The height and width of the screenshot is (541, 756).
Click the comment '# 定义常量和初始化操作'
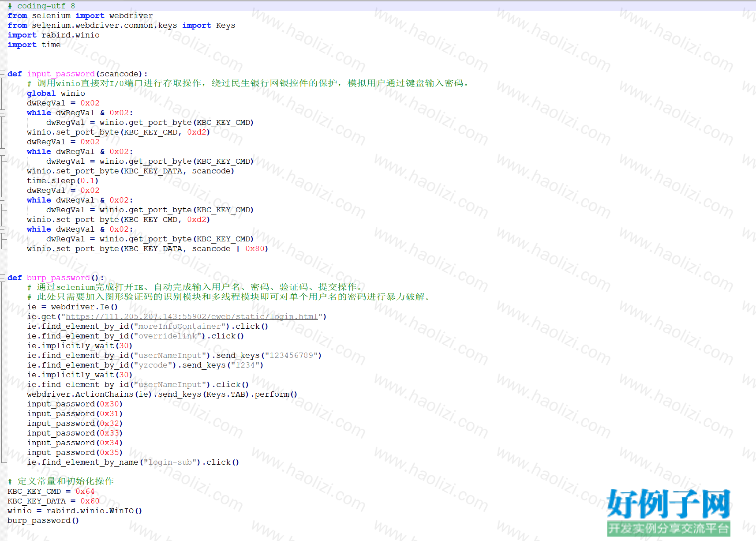[61, 481]
